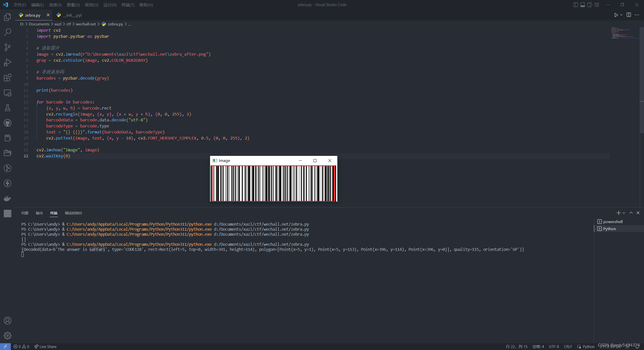The height and width of the screenshot is (350, 644).
Task: Open the Search view in activity bar
Action: coord(8,32)
